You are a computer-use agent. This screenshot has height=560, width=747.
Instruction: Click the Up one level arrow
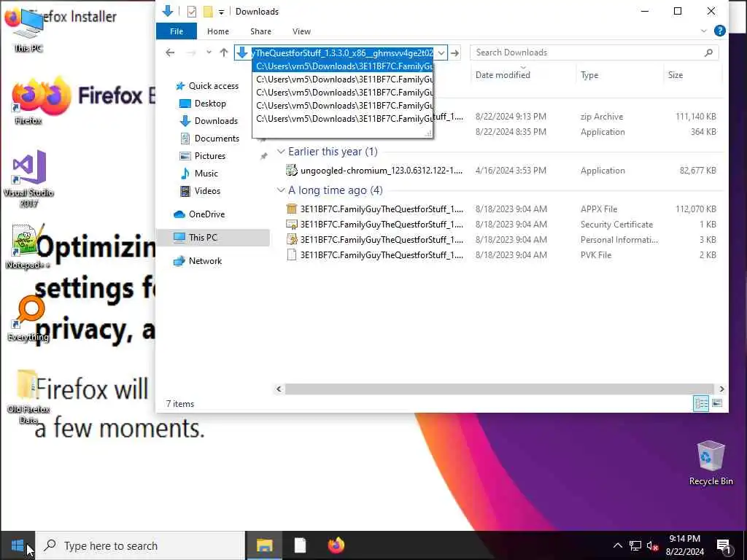(x=224, y=52)
